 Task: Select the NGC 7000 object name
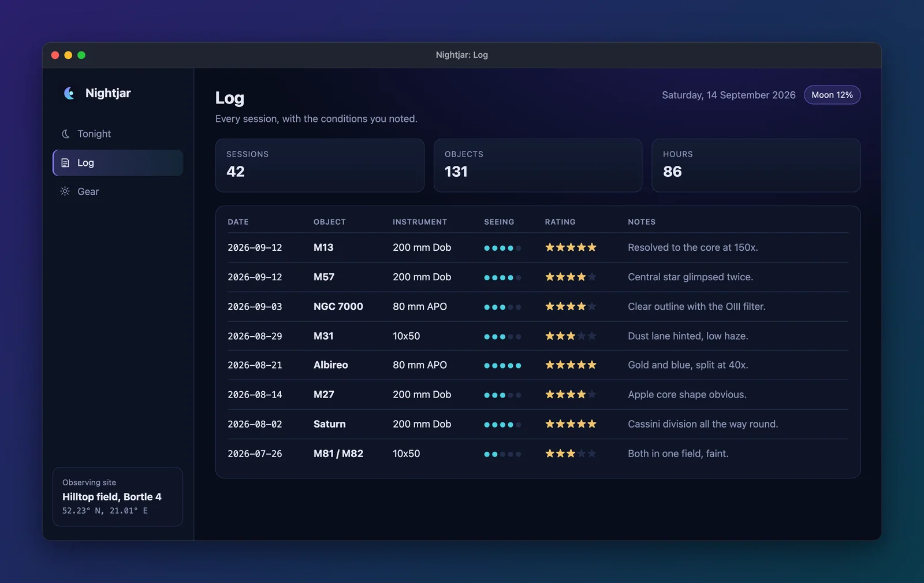pyautogui.click(x=338, y=306)
